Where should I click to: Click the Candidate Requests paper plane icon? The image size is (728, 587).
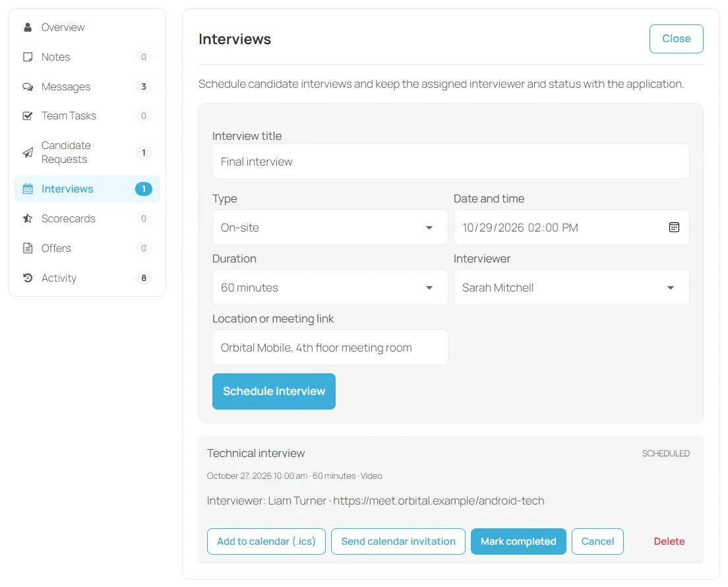(28, 152)
